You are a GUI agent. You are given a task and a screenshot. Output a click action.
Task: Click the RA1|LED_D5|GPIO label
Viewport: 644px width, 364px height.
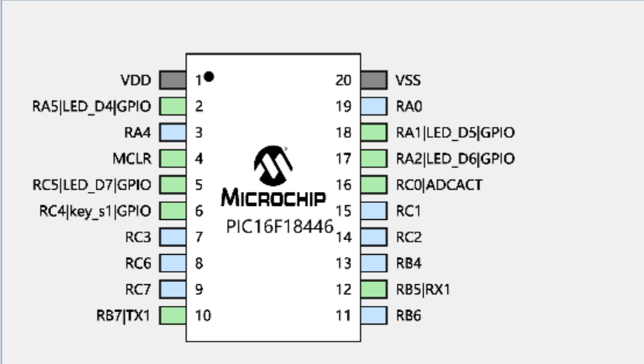coord(455,133)
